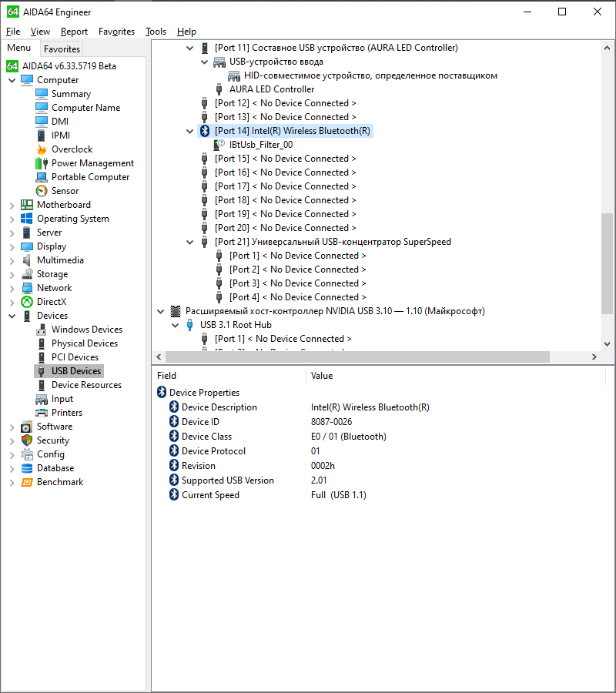Collapse Port 14 Intel Wireless Bluetooth node
The height and width of the screenshot is (693, 616).
(x=190, y=131)
